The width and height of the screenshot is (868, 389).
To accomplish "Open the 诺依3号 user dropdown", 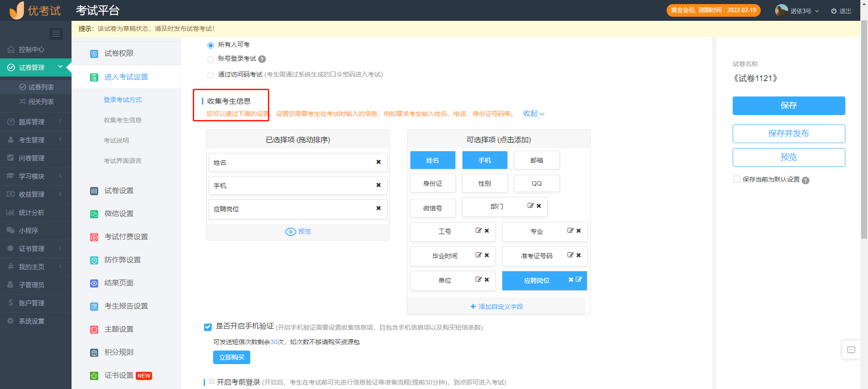I will [805, 11].
